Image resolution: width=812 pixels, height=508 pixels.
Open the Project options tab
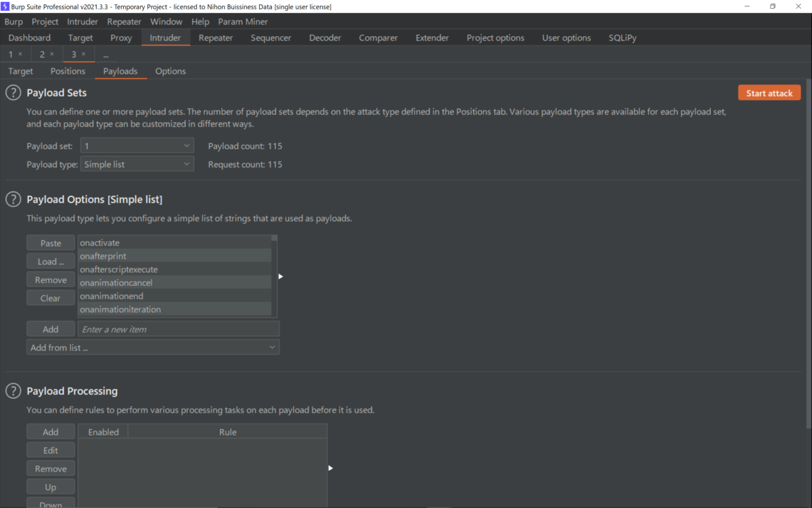tap(495, 38)
